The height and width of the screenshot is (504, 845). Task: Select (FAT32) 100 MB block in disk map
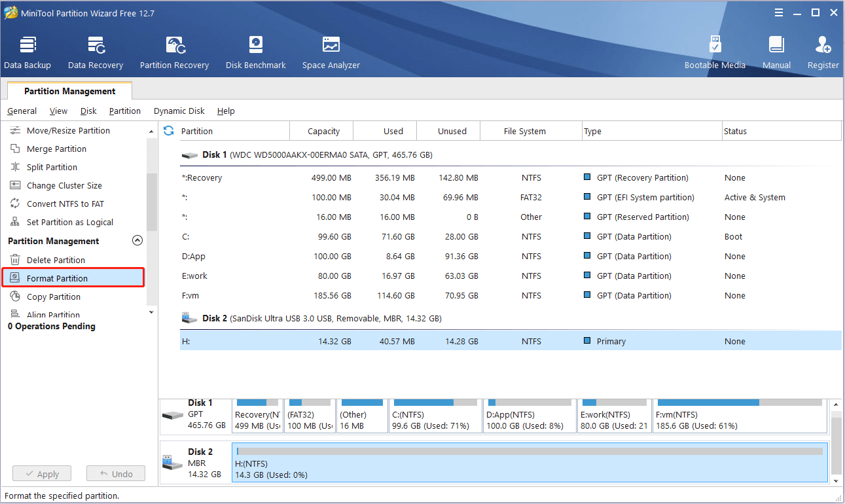(310, 416)
